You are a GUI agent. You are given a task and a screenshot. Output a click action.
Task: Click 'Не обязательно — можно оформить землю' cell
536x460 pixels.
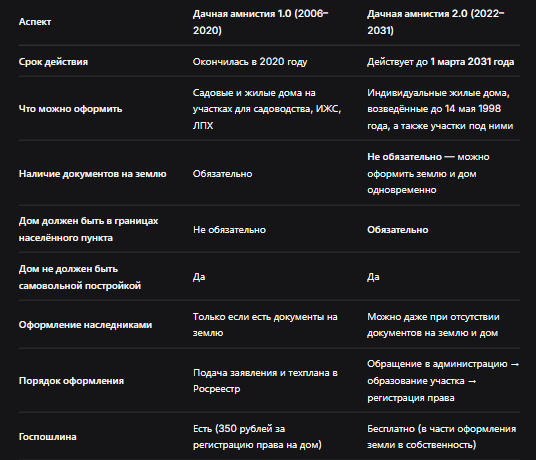428,174
